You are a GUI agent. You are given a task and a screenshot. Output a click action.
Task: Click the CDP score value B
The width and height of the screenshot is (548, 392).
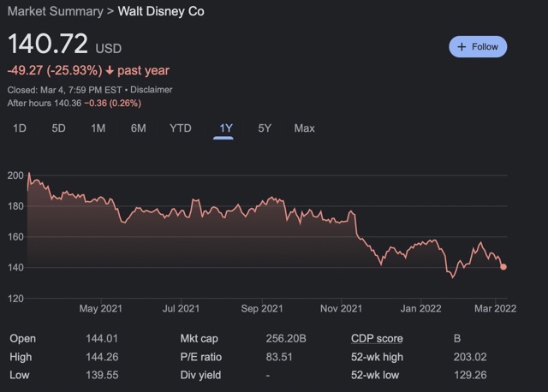[457, 339]
